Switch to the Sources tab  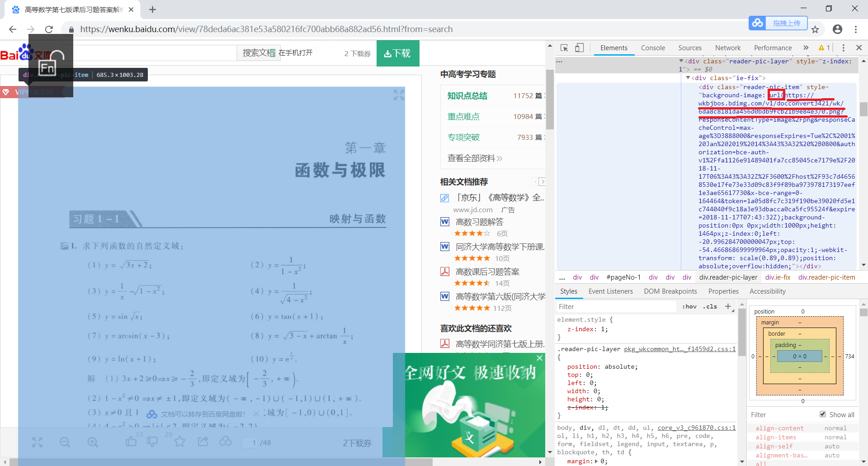point(690,48)
